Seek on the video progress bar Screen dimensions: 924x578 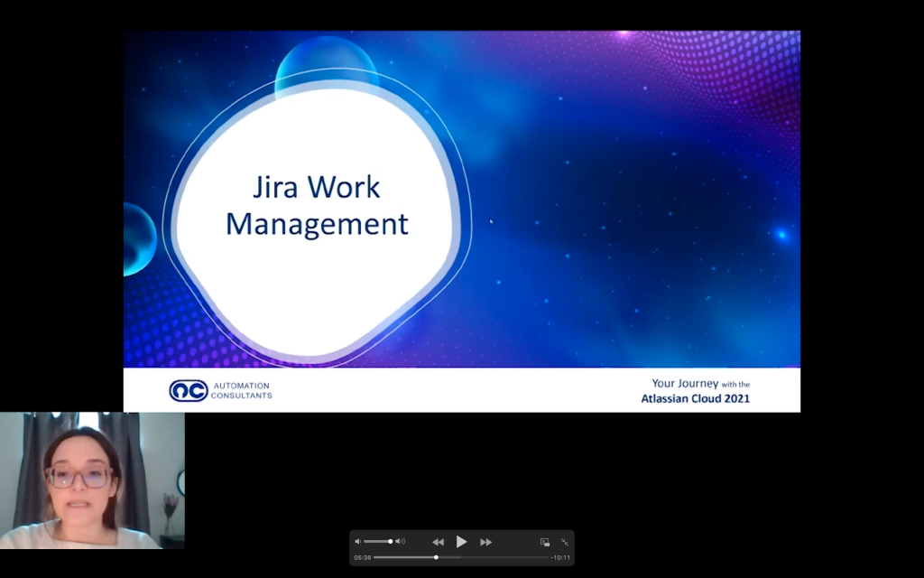(x=461, y=557)
